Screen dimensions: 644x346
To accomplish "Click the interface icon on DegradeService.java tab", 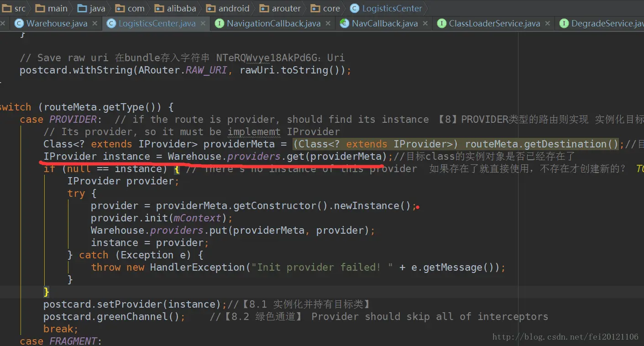I will click(x=564, y=23).
